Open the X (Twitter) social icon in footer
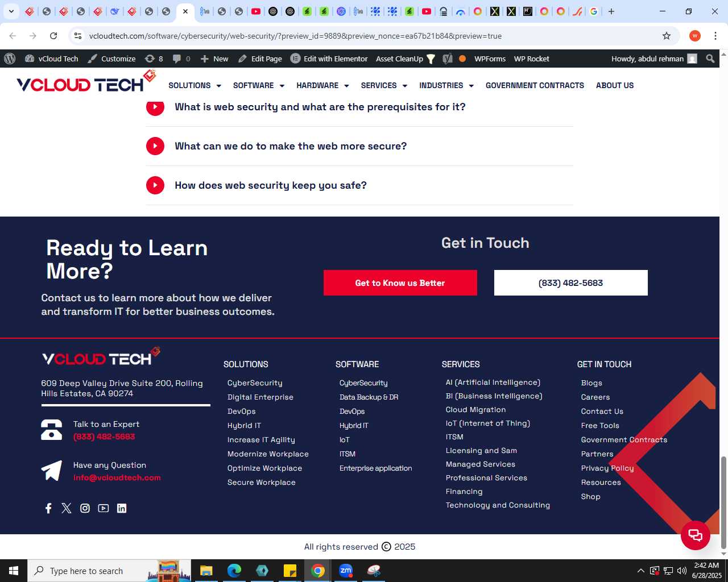 coord(67,508)
